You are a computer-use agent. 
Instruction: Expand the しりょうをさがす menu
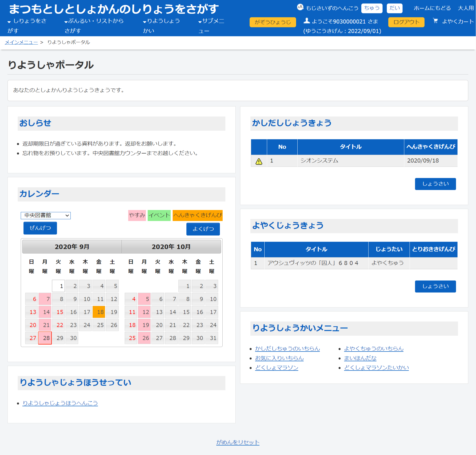(27, 26)
